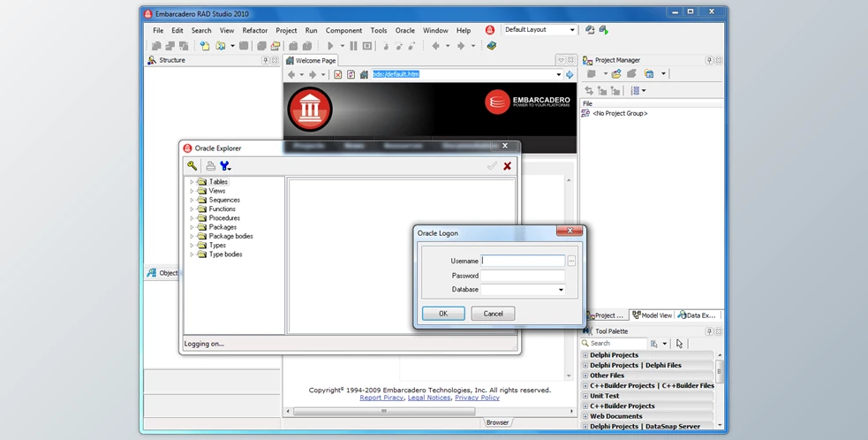Viewport: 868px width, 440px height.
Task: Click the blue Go arrow beside address bar
Action: 570,74
